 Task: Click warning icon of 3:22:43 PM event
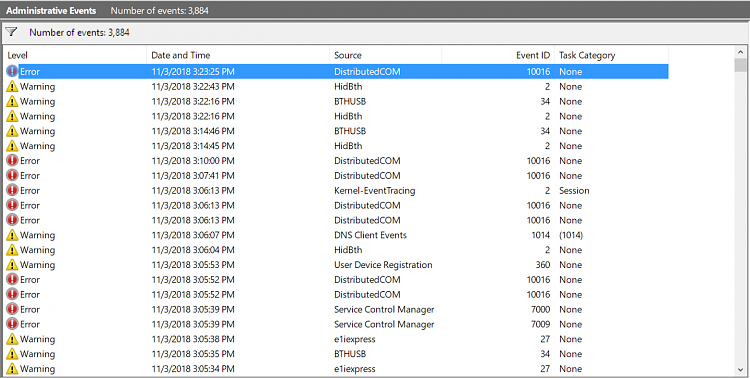(x=12, y=87)
